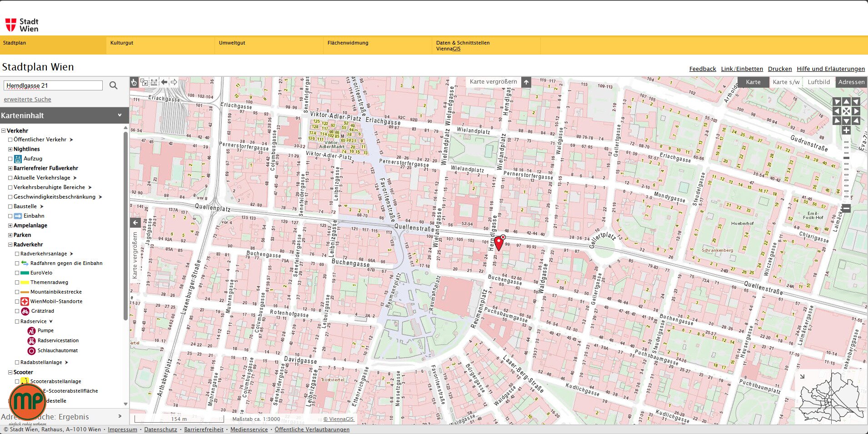Click the top zoom level tick on the zoom slider
The image size is (868, 434).
point(846,142)
